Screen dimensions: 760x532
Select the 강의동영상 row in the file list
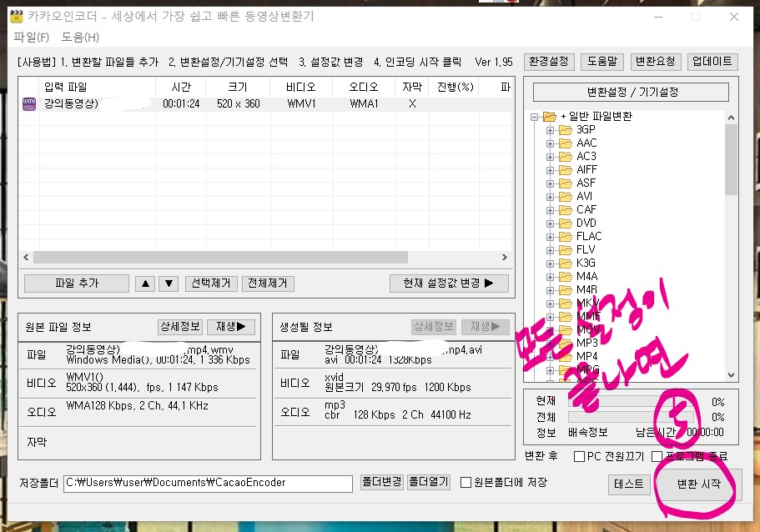pos(265,103)
